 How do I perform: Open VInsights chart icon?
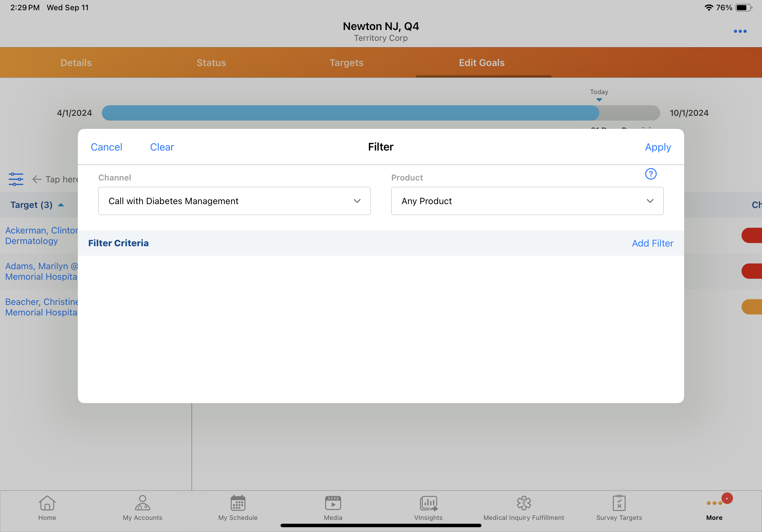coord(428,504)
